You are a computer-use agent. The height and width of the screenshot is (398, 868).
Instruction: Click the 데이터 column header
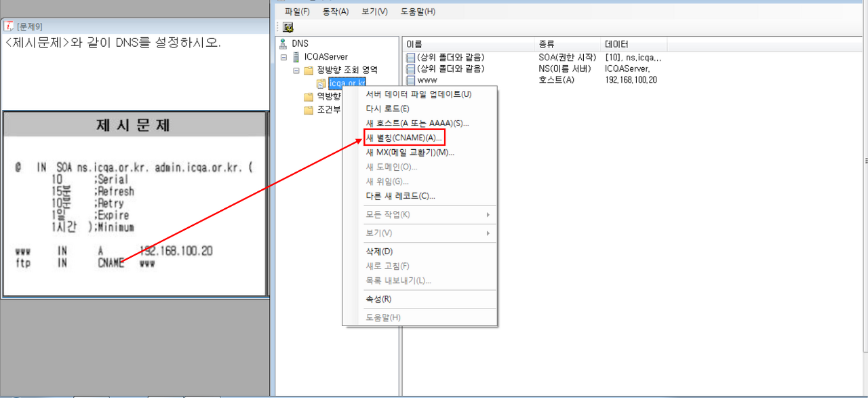634,44
